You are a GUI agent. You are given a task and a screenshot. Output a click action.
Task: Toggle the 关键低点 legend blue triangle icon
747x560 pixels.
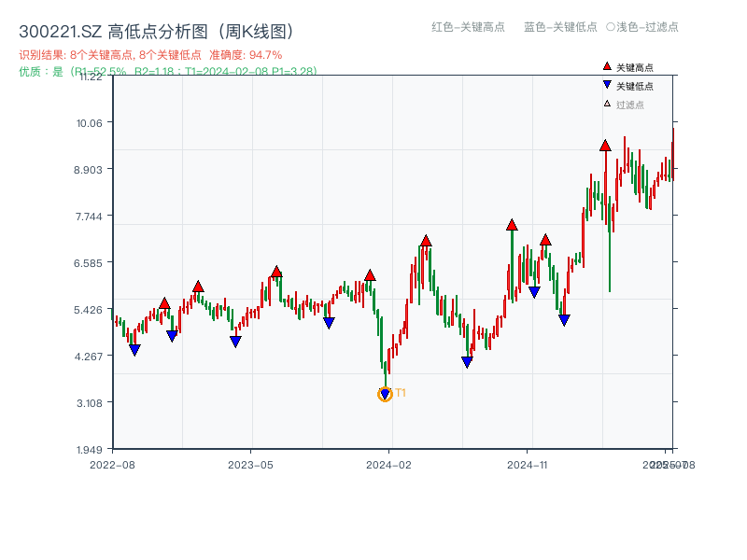tap(607, 85)
